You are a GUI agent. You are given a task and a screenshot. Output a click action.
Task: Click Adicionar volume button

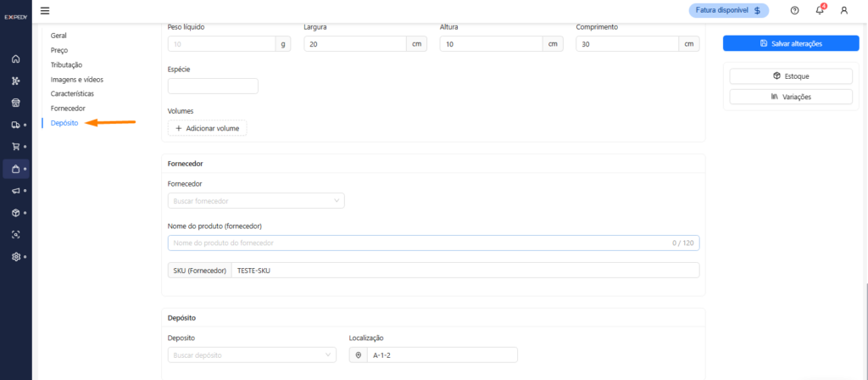tap(208, 128)
